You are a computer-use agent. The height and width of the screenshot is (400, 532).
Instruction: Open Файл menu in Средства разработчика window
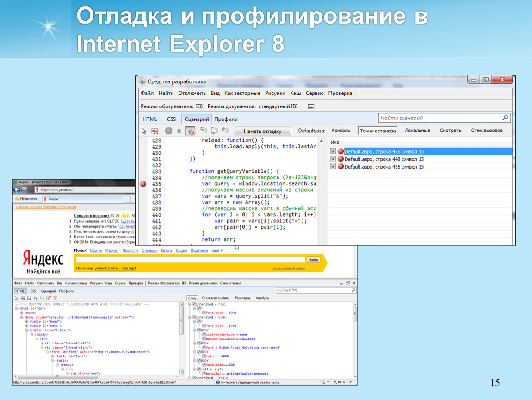147,93
